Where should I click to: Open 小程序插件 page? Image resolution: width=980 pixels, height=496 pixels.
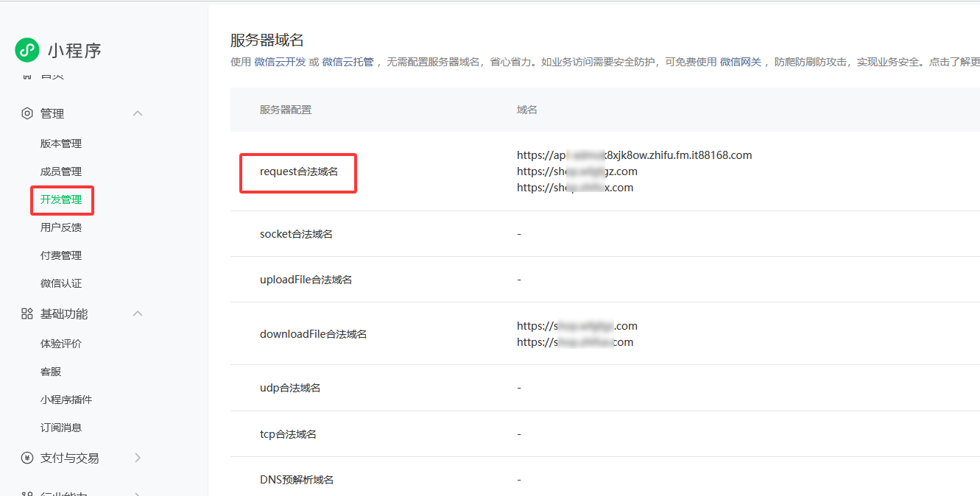(x=66, y=400)
